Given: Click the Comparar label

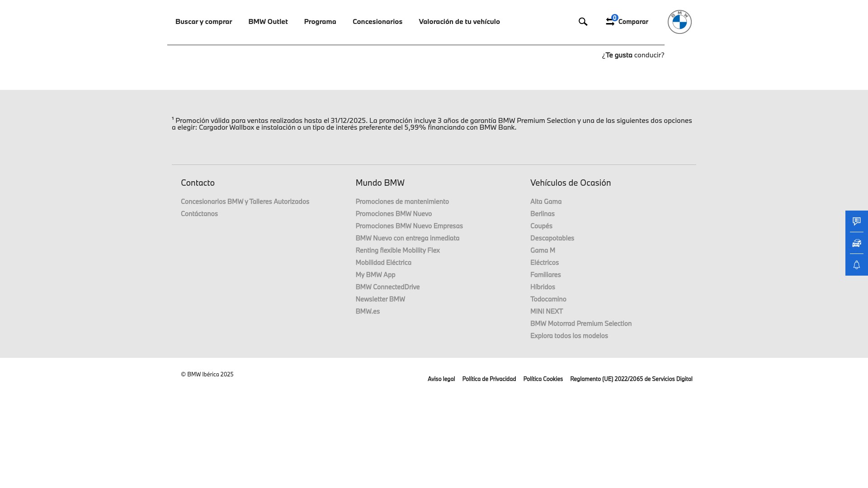Looking at the screenshot, I should (x=633, y=22).
